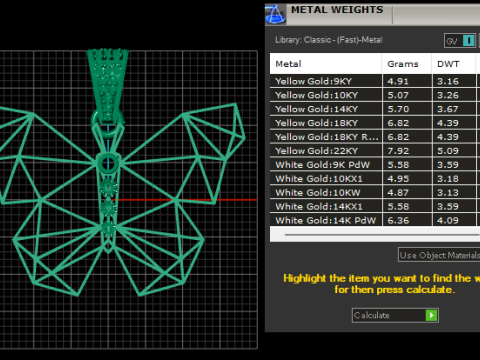Click the 6.36 grams value
480x360 pixels.
[398, 220]
